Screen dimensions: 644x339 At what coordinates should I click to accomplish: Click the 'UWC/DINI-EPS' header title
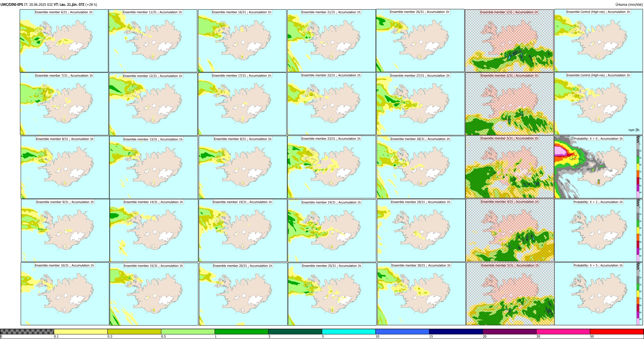pyautogui.click(x=12, y=5)
